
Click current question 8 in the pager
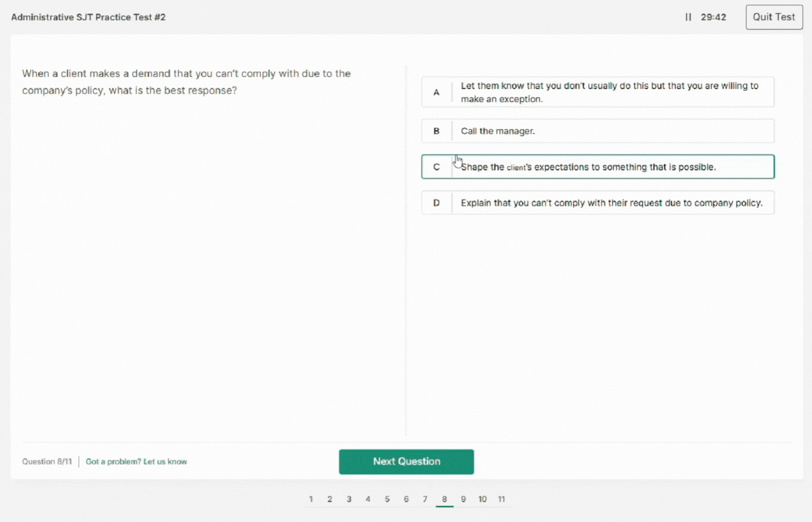[445, 499]
